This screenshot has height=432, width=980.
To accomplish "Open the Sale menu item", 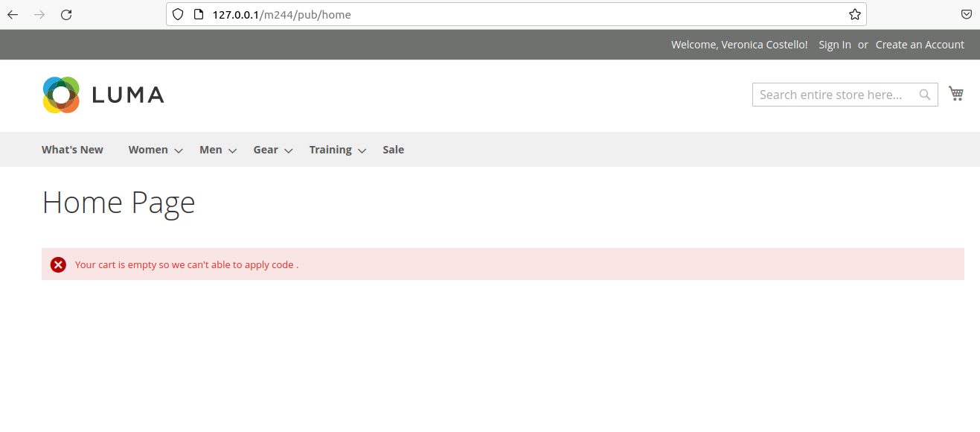I will [x=393, y=150].
